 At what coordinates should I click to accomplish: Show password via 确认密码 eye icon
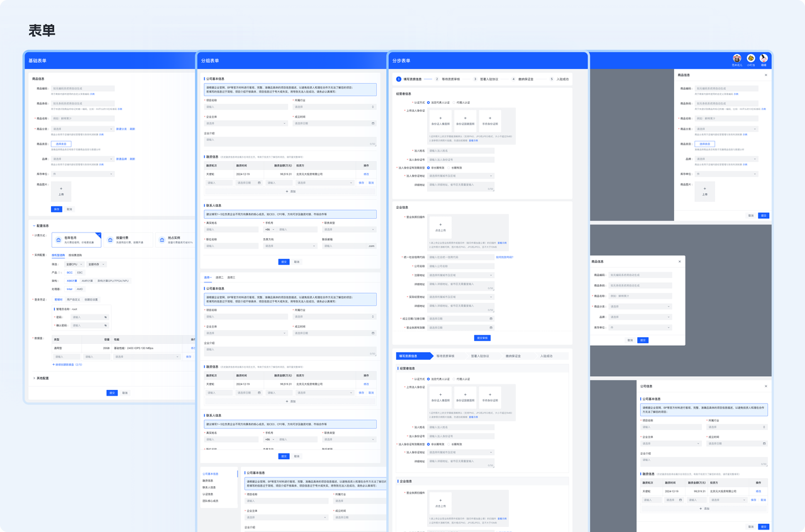click(106, 326)
